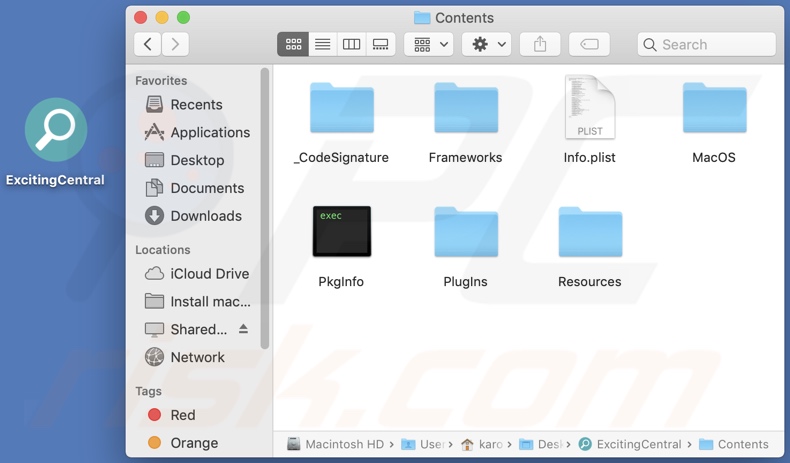Click the Share toolbar button
The image size is (790, 463).
click(x=540, y=44)
